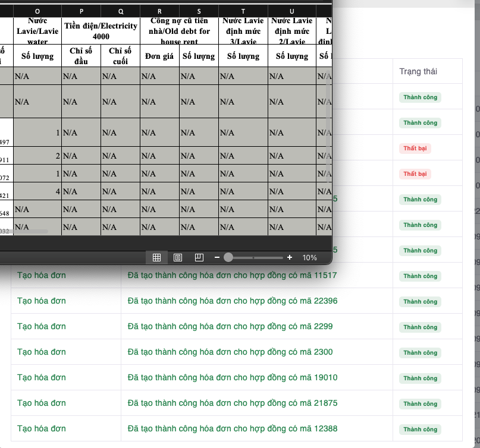Click the zoom in plus icon

pos(290,257)
